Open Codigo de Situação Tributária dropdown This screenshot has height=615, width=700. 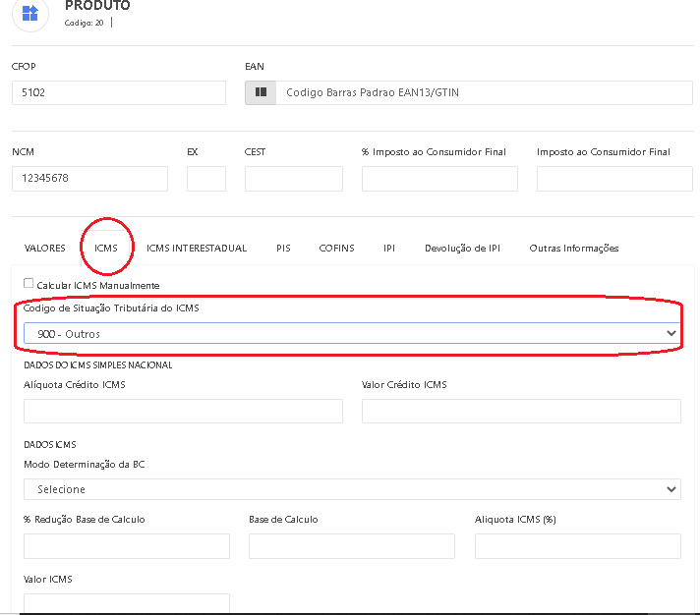[x=351, y=333]
